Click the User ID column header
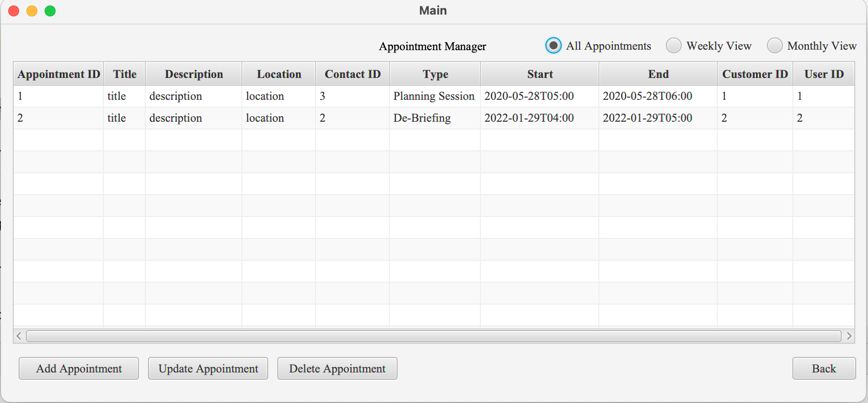 (x=824, y=74)
